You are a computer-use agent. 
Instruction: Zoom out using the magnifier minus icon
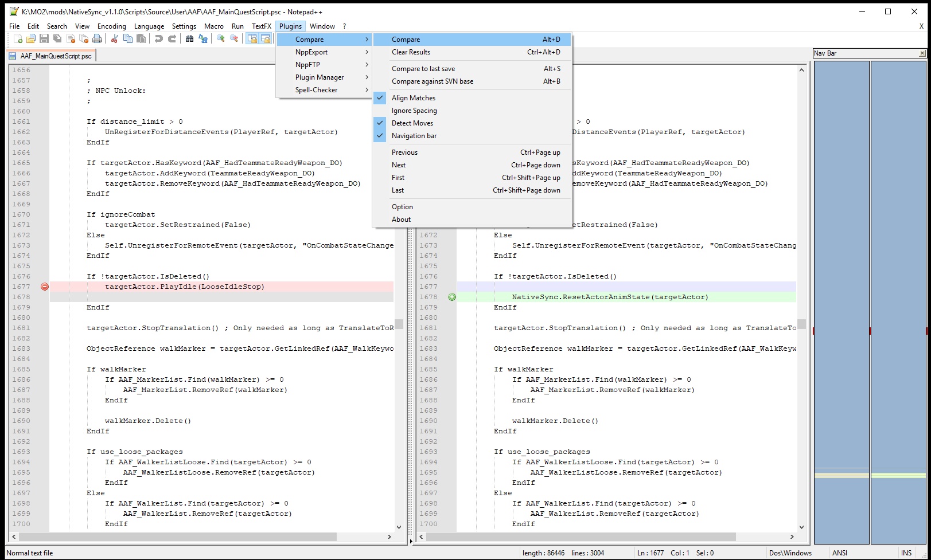233,38
